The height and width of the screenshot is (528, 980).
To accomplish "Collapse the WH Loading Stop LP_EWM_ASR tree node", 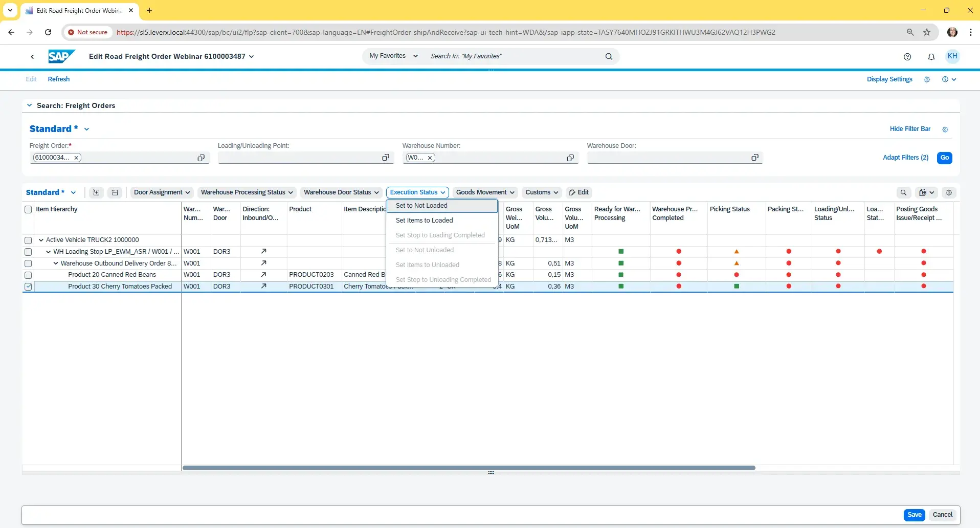I will (x=49, y=252).
